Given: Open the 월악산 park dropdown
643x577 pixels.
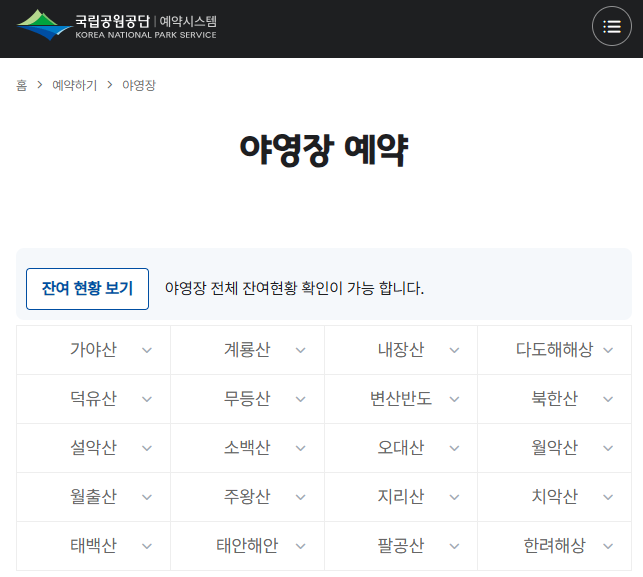Looking at the screenshot, I should [x=554, y=448].
